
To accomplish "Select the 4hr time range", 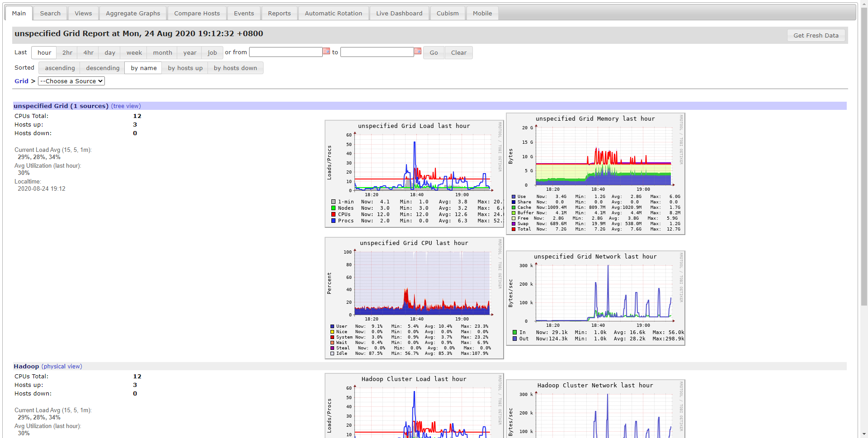I will [89, 53].
